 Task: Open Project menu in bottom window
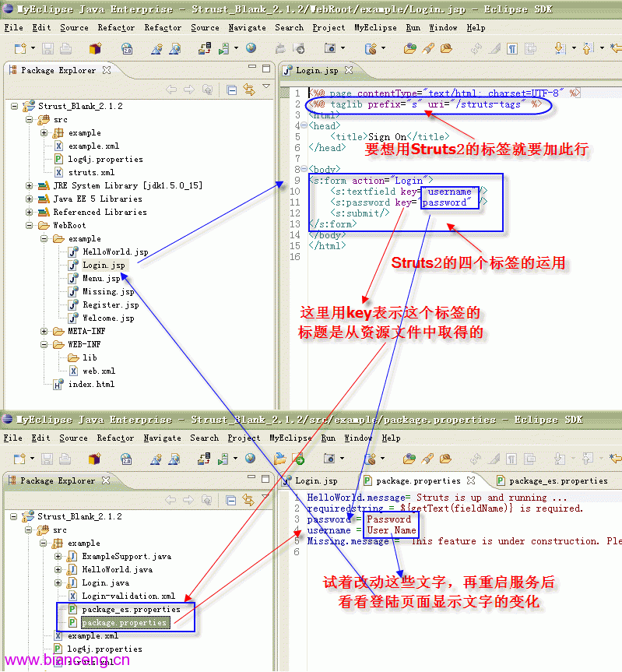[244, 438]
